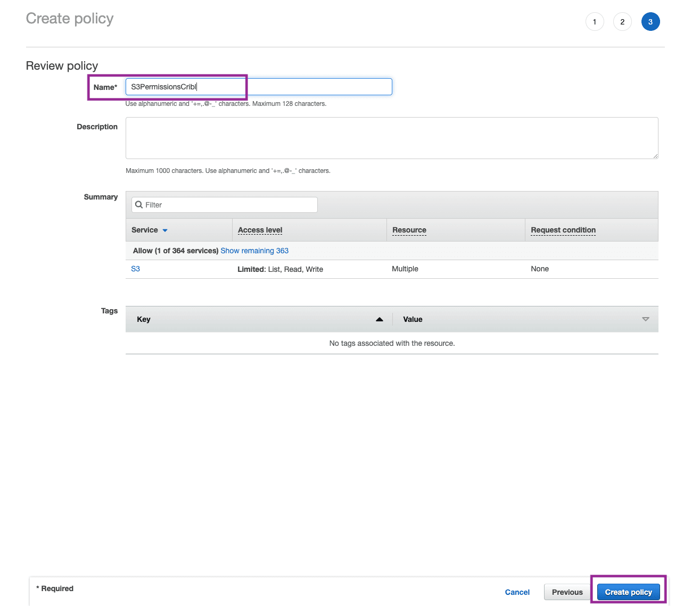Image resolution: width=700 pixels, height=606 pixels.
Task: Select the step 3 indicator circle
Action: tap(650, 22)
